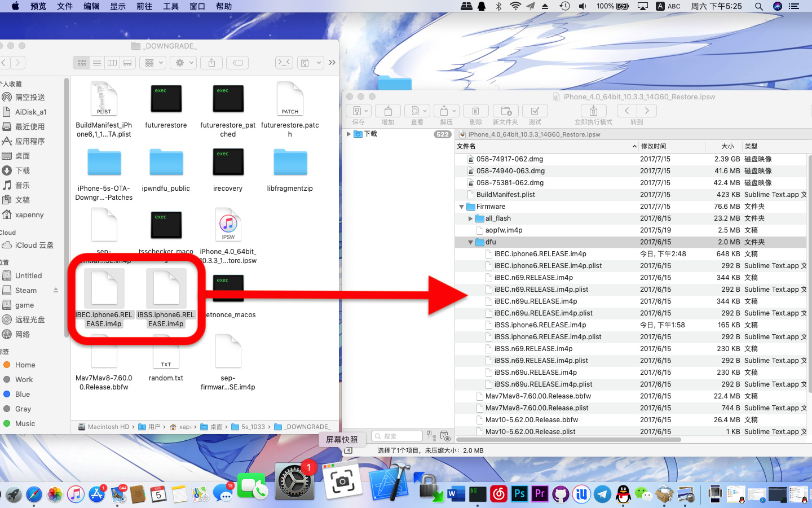Expand the 下载 folder in archive sidebar

pos(348,134)
